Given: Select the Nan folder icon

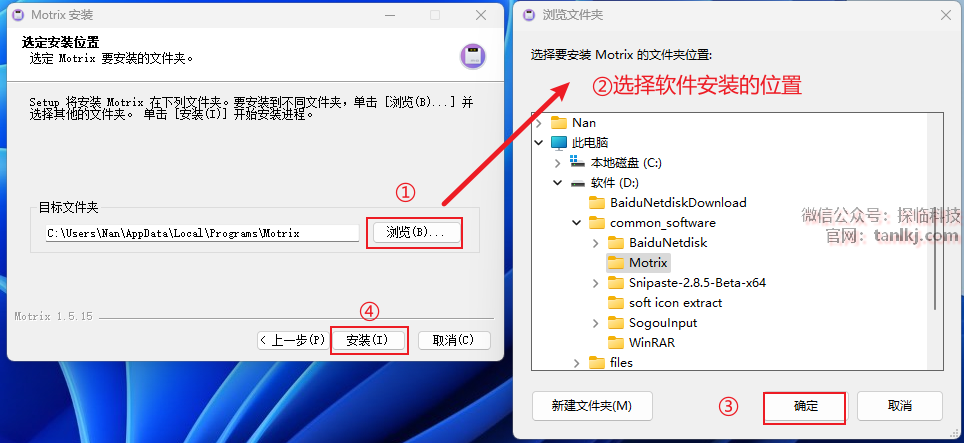Looking at the screenshot, I should pyautogui.click(x=559, y=123).
